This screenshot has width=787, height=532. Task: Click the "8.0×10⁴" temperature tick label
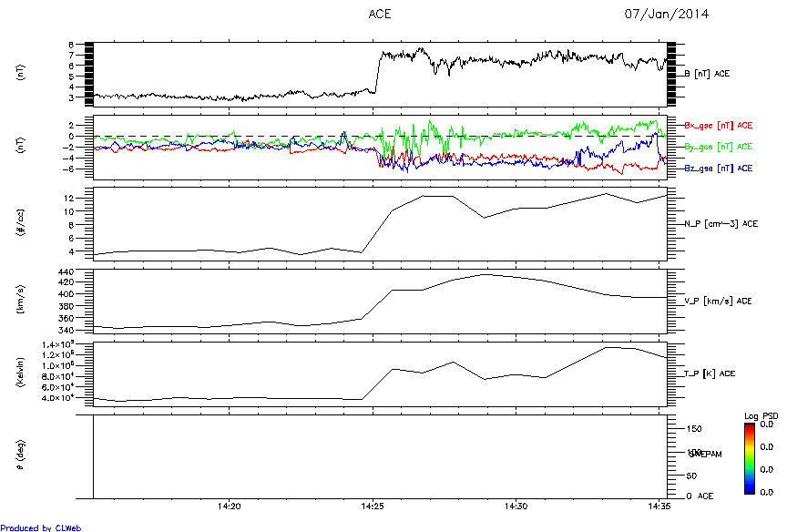(x=58, y=377)
